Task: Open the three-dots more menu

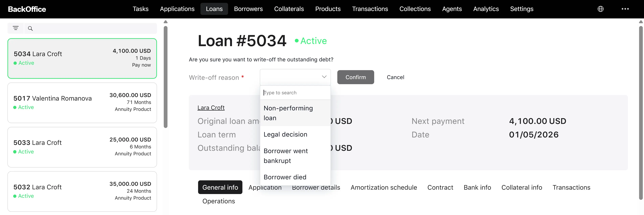Action: [625, 9]
